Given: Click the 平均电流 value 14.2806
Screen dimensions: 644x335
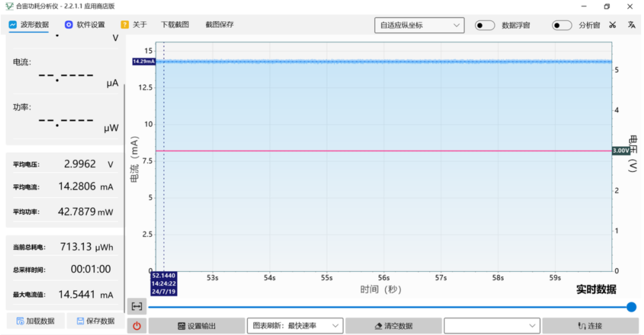Looking at the screenshot, I should 77,186.
